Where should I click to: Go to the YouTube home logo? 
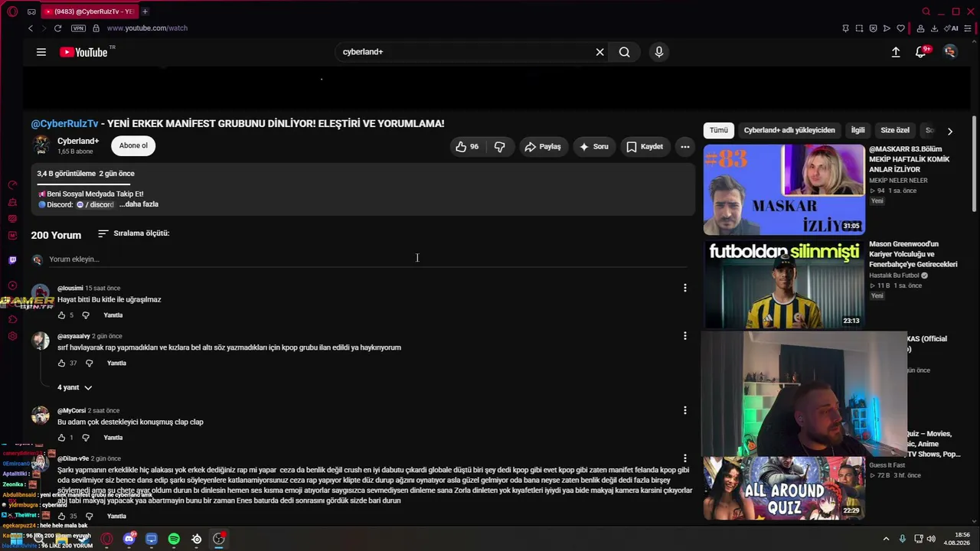point(83,52)
